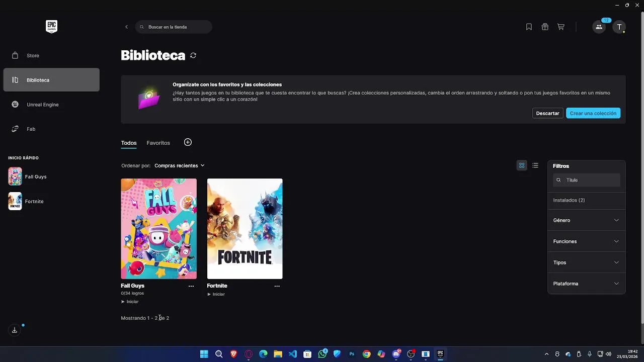Show hidden tray icons chevron
The image size is (644, 362).
coord(547,354)
